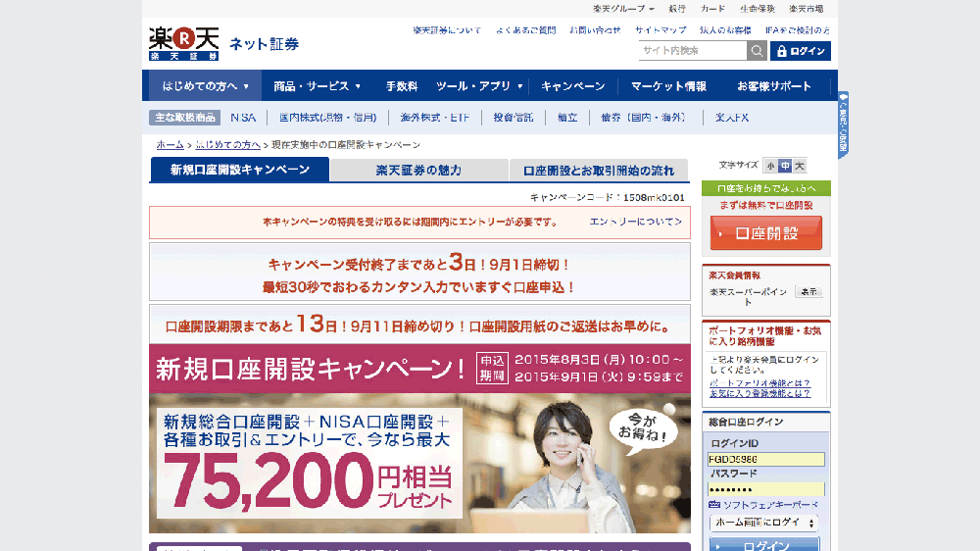Click the ログインID input field
The width and height of the screenshot is (980, 551).
[x=766, y=459]
